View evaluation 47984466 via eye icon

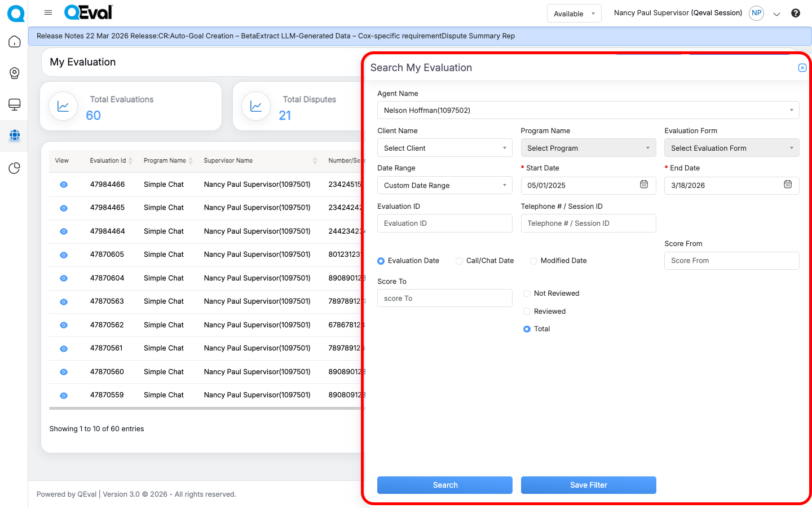click(x=64, y=185)
